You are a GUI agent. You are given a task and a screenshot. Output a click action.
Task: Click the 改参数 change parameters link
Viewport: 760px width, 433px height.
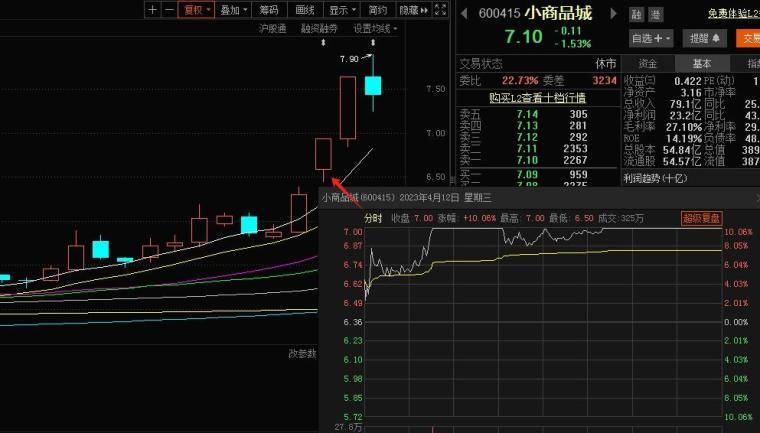pos(302,353)
